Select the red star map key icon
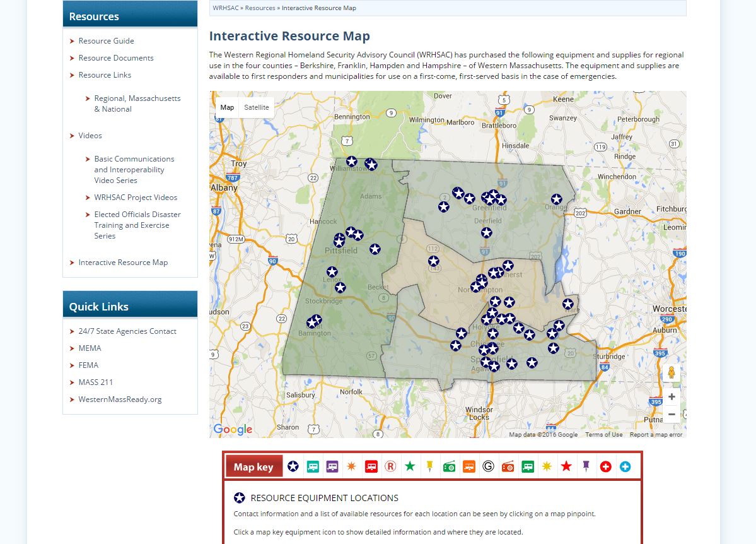 566,466
